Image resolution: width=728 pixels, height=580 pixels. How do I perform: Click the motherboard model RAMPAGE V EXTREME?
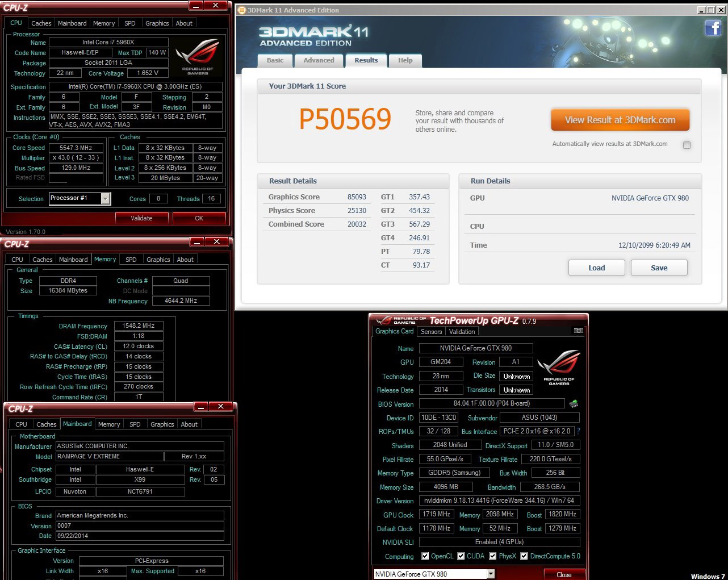(109, 457)
